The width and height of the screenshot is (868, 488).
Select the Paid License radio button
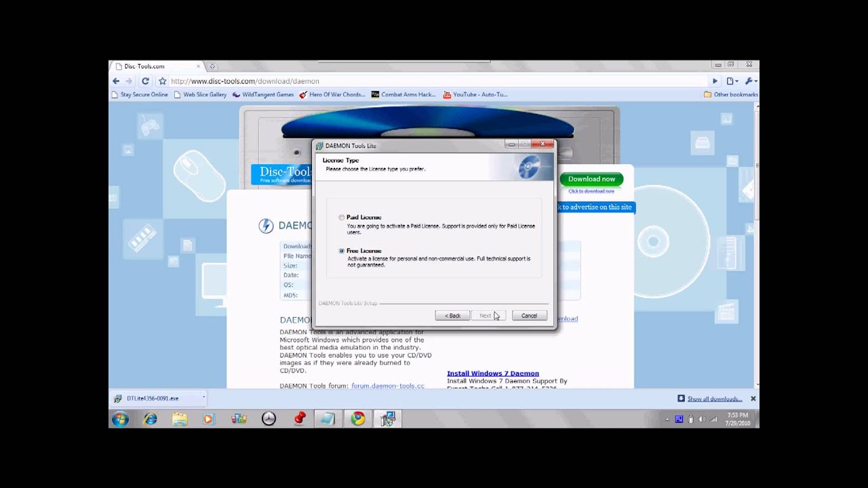tap(342, 218)
